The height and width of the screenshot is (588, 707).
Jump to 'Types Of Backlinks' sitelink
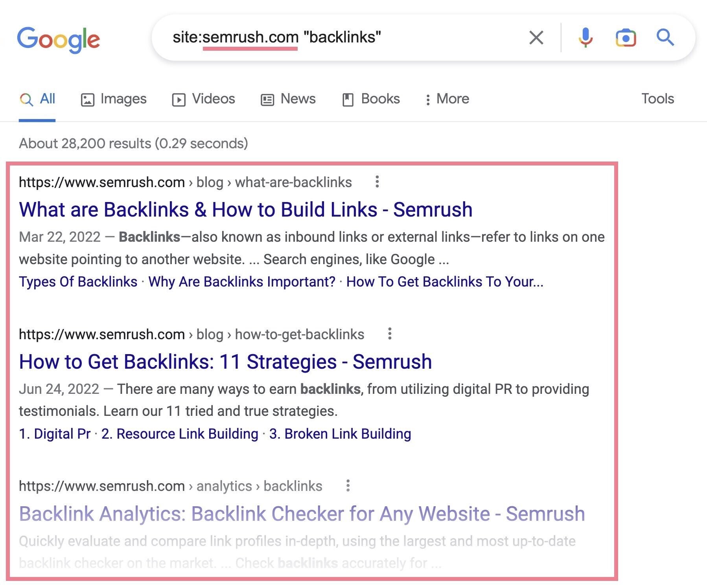(78, 282)
